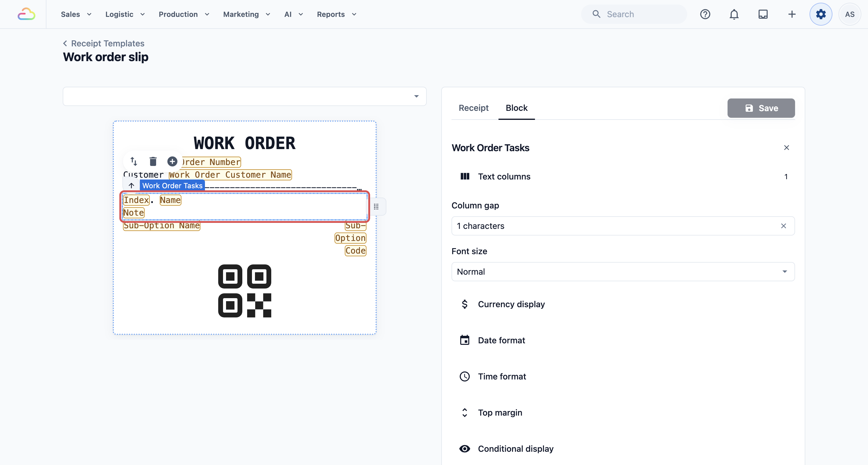Open the Marketing menu

click(247, 14)
